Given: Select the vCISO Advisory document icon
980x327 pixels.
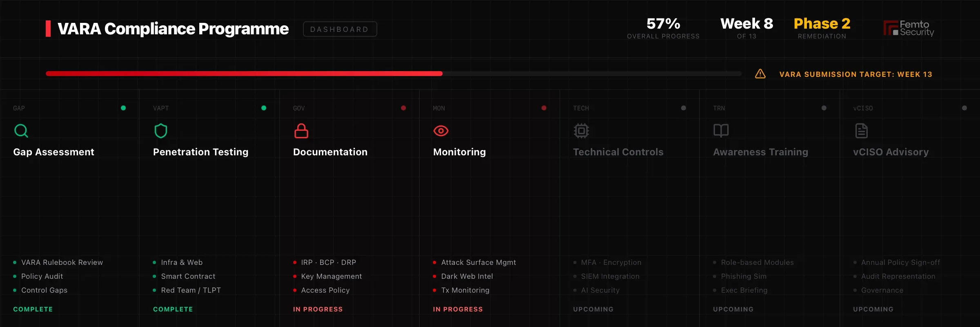Looking at the screenshot, I should (861, 131).
